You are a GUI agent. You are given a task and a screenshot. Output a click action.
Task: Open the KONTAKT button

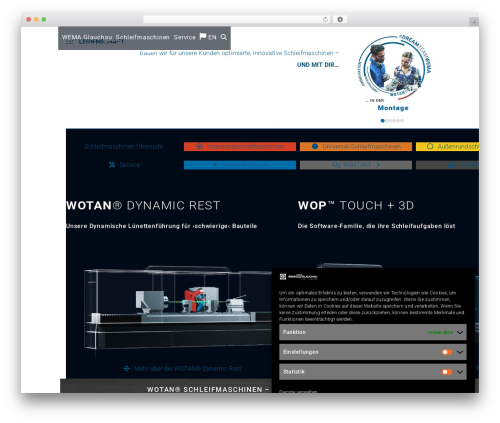pos(356,165)
